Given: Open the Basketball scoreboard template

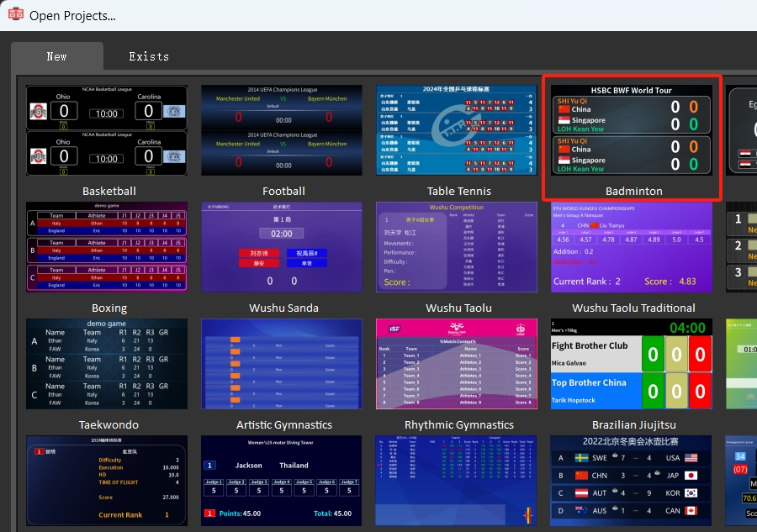Looking at the screenshot, I should coord(106,130).
